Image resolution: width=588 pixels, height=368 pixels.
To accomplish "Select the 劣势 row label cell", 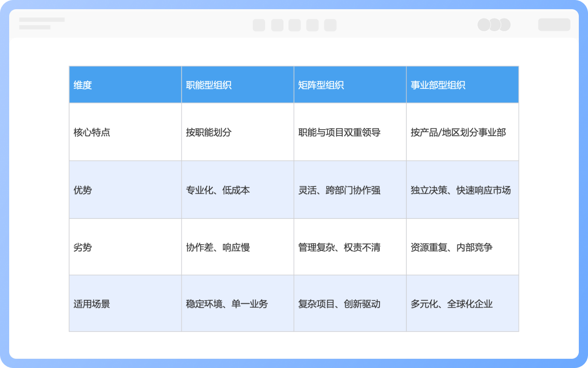I will pyautogui.click(x=125, y=247).
